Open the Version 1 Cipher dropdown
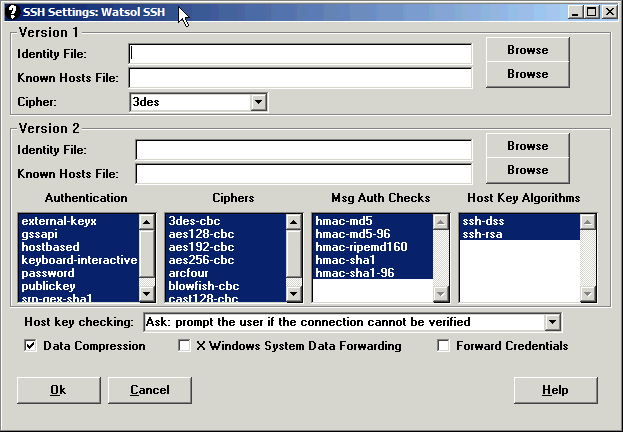Image resolution: width=623 pixels, height=432 pixels. coord(257,102)
